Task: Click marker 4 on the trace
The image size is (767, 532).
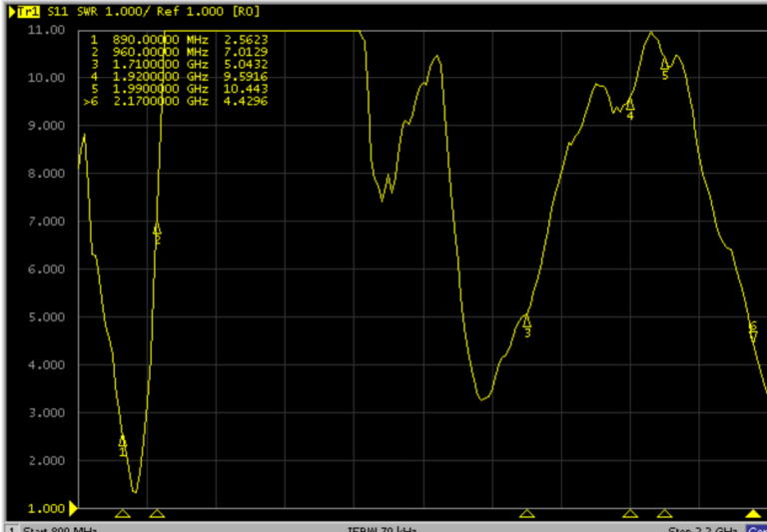Action: [x=630, y=109]
